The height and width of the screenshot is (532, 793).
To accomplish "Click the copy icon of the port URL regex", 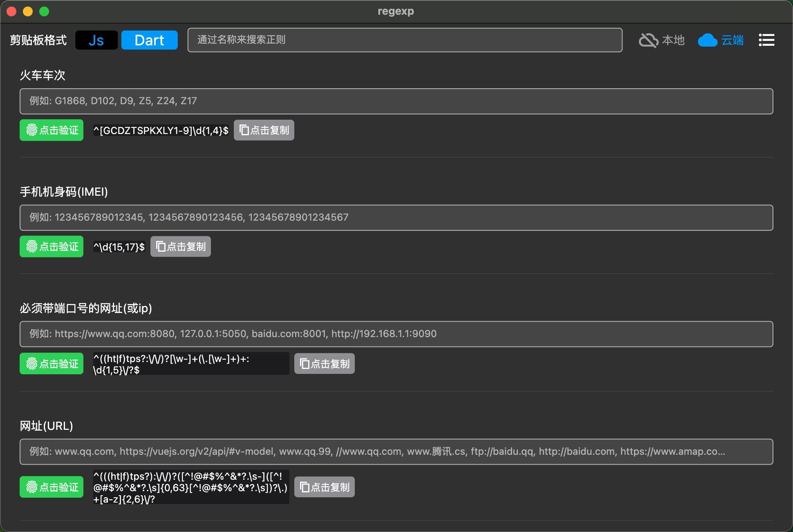I will (x=305, y=364).
